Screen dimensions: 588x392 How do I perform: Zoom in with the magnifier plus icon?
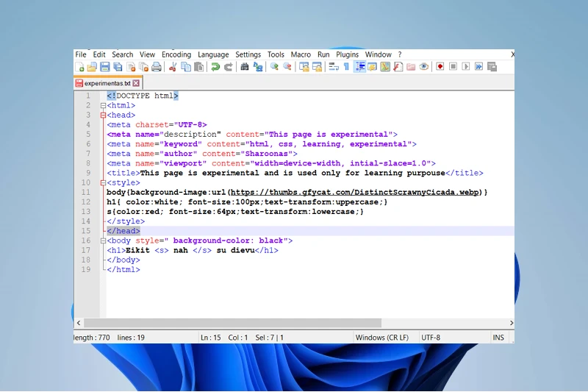[274, 67]
